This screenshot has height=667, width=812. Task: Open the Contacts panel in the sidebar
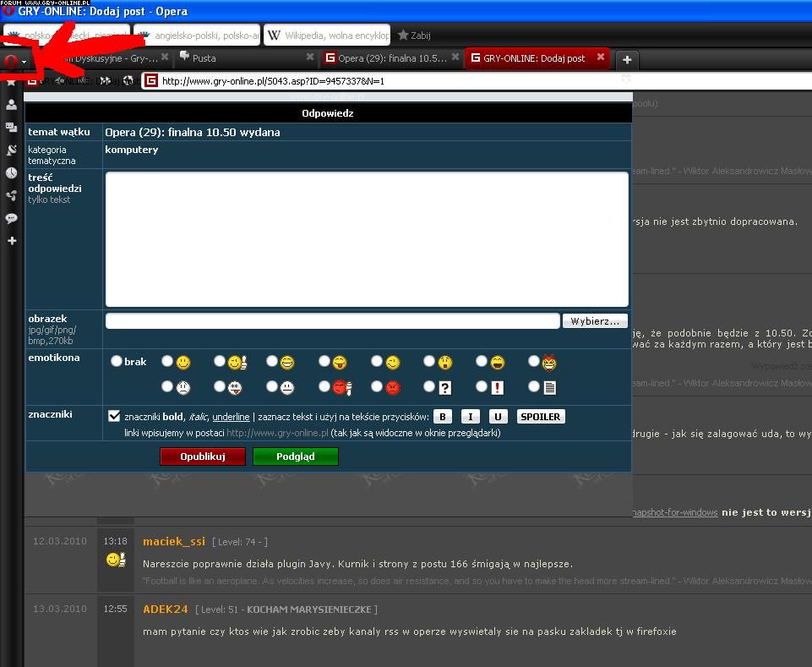tap(11, 104)
